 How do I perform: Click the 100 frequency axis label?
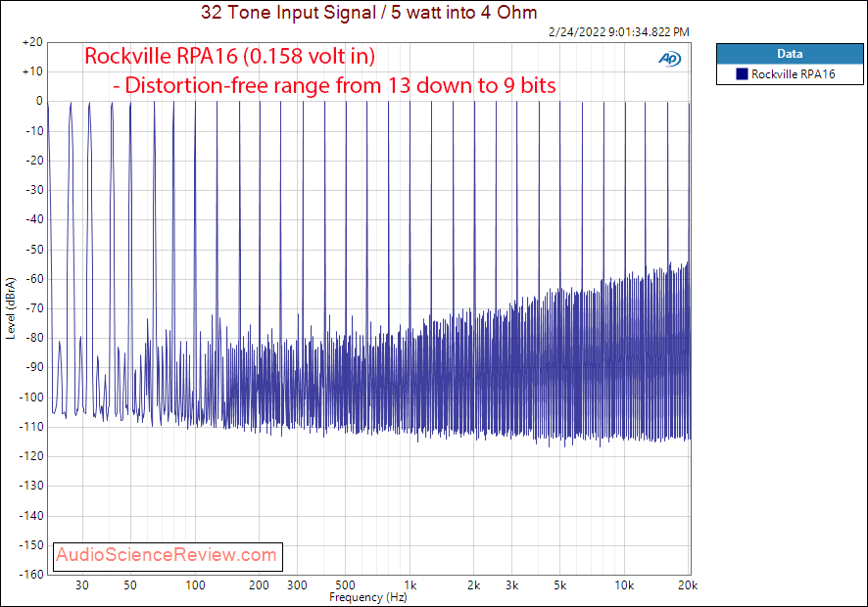[195, 585]
